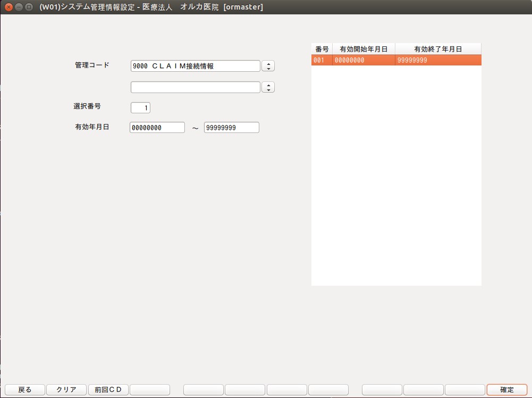Click the 00000000 cell in row 001
Viewport: 532px width, 398px height.
click(x=364, y=60)
